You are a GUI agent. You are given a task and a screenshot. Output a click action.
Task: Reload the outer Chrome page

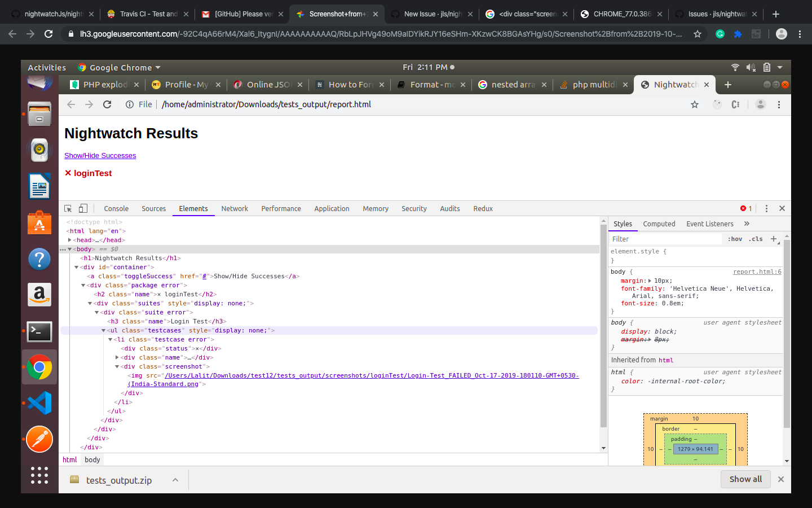tap(48, 34)
